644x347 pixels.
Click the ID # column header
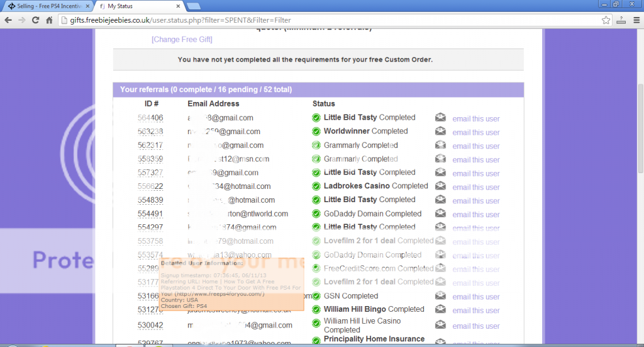(152, 104)
